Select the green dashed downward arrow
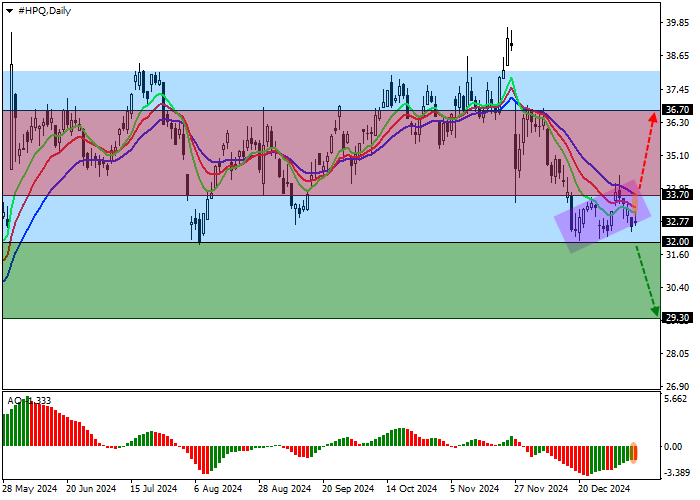 click(x=647, y=282)
